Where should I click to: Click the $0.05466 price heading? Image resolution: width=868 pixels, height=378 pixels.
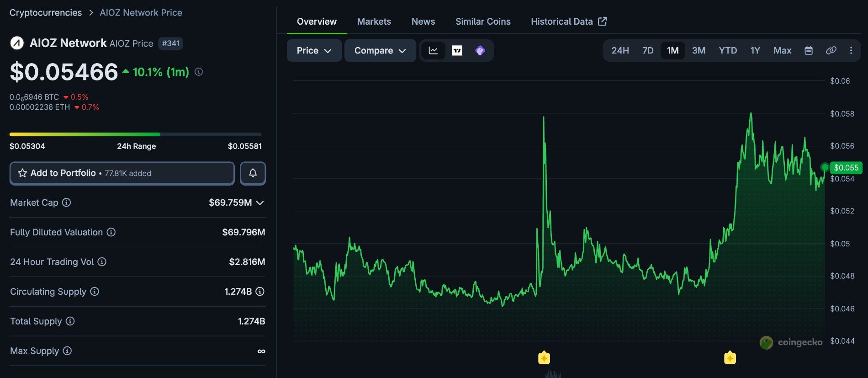(64, 72)
